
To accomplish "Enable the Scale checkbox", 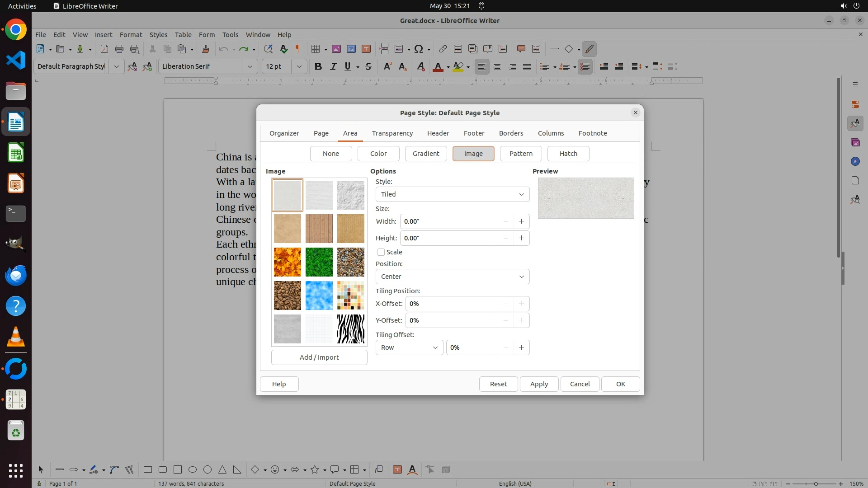I will point(381,252).
